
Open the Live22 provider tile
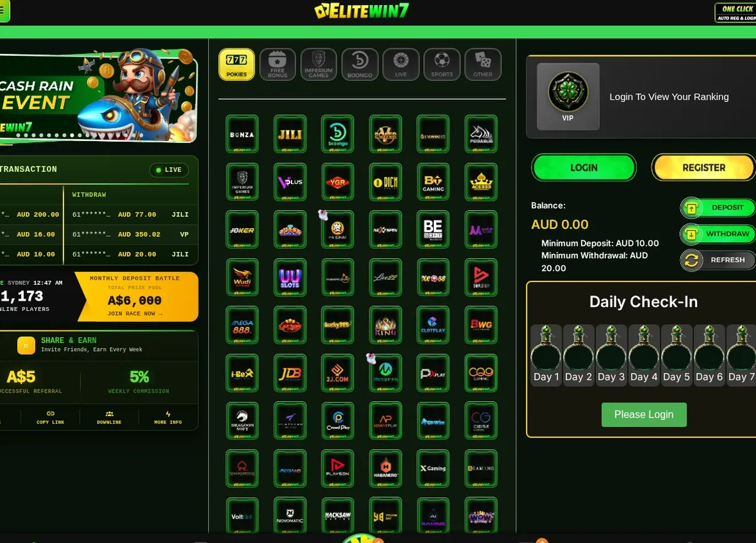click(x=386, y=277)
